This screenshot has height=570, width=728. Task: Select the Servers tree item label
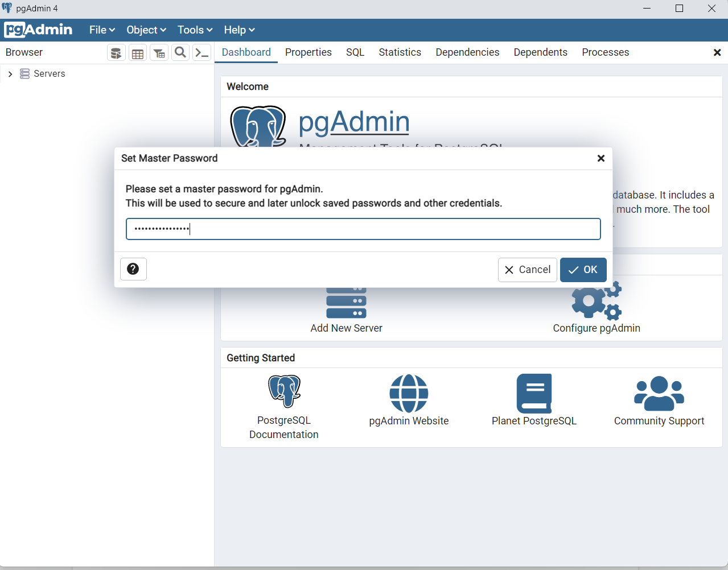(x=50, y=74)
